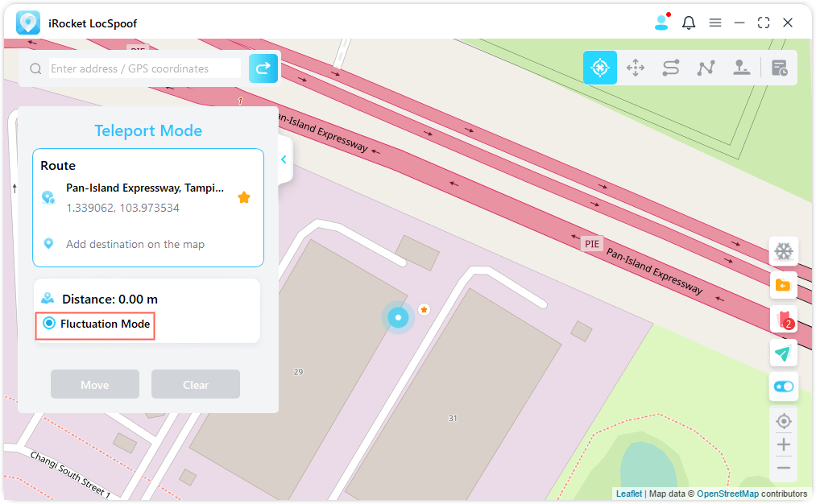The width and height of the screenshot is (816, 504).
Task: Click the 'Changi South Street 1' map label
Action: click(70, 474)
